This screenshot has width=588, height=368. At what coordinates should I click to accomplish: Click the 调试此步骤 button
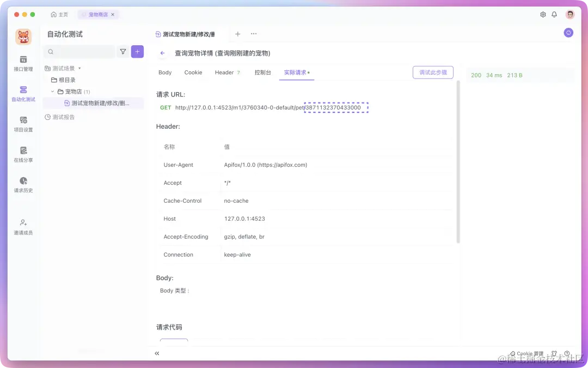tap(433, 72)
